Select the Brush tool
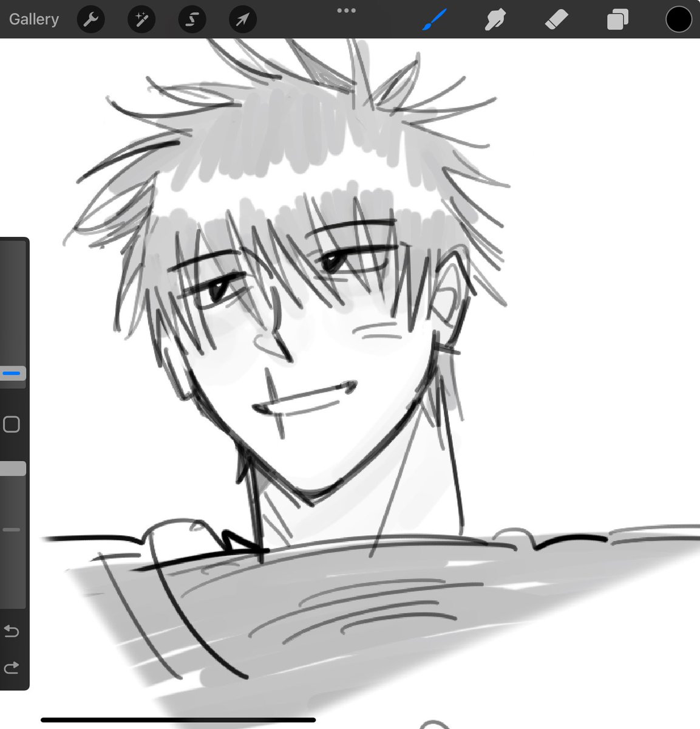Viewport: 700px width, 729px height. click(435, 20)
